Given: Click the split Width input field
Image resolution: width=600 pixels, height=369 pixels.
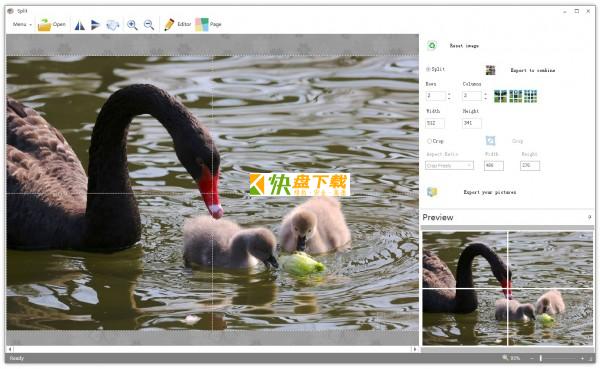Looking at the screenshot, I should [435, 123].
